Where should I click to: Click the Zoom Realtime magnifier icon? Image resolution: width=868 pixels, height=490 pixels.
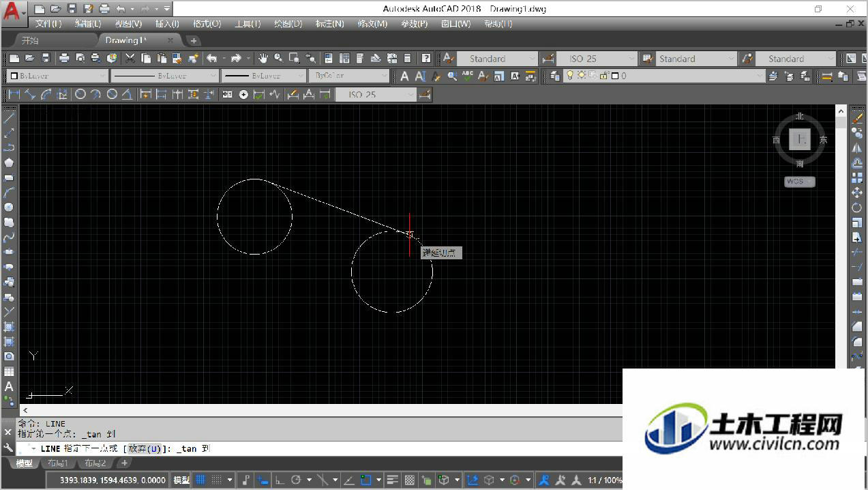point(278,59)
